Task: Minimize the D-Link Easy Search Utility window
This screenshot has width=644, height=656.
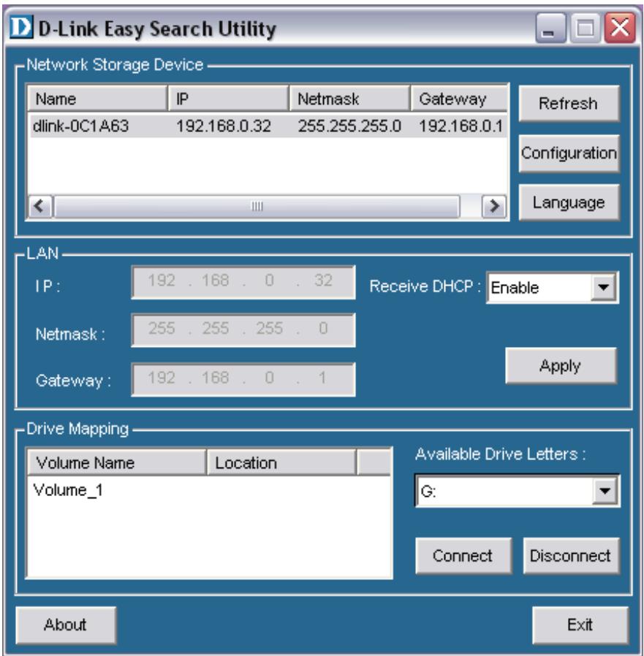Action: [x=550, y=28]
